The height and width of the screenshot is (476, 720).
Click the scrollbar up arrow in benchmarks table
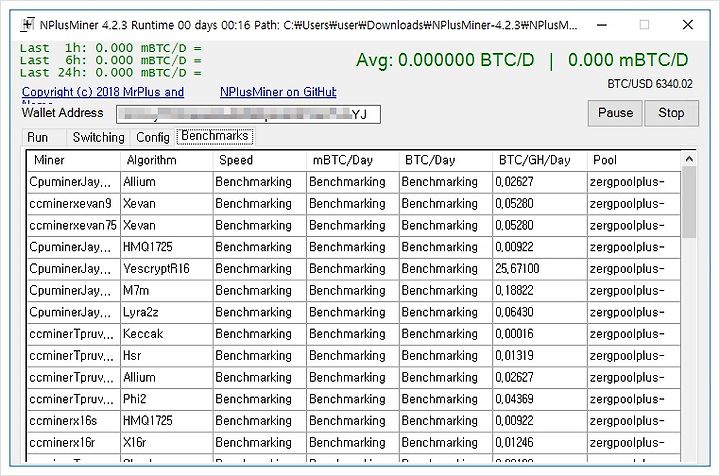pos(689,159)
